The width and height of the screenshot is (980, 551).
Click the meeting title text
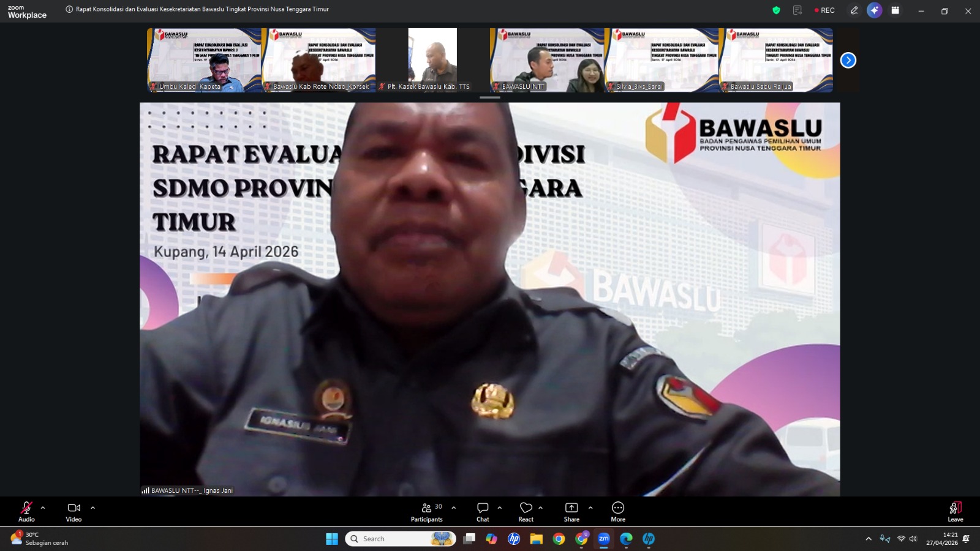pos(202,9)
